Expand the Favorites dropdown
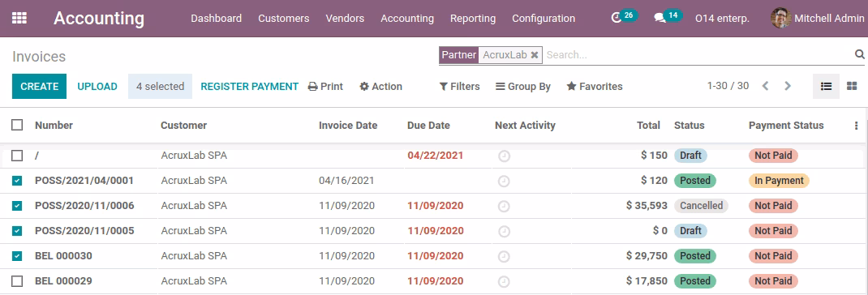Screen dimensions: 868x295 (595, 87)
